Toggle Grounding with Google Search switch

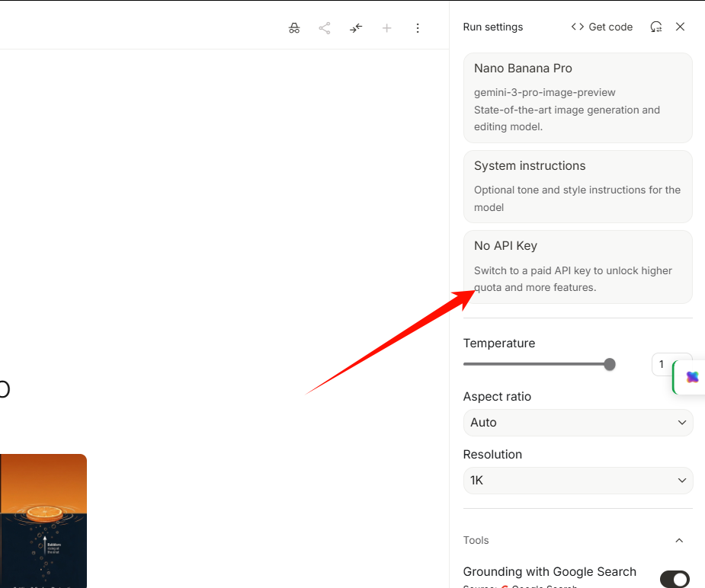tap(675, 579)
